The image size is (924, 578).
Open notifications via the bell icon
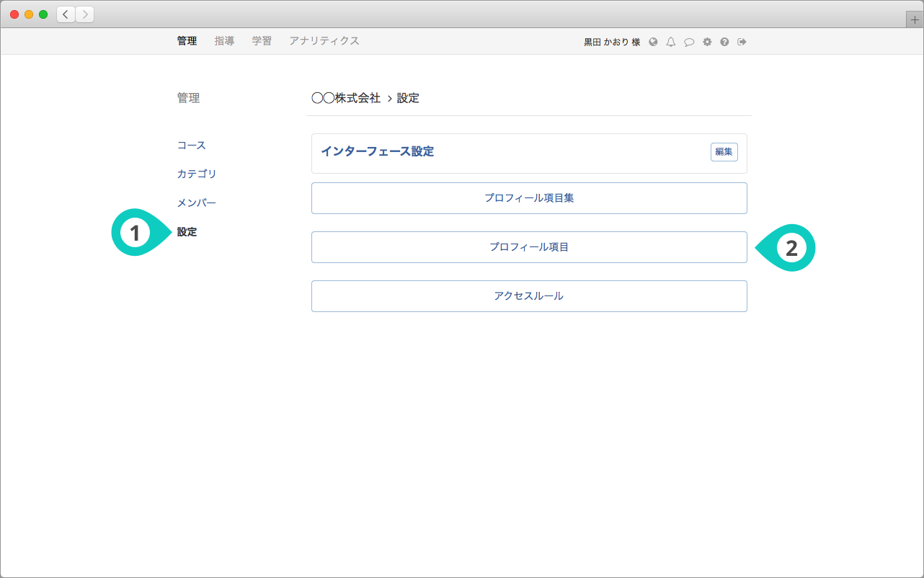click(671, 42)
